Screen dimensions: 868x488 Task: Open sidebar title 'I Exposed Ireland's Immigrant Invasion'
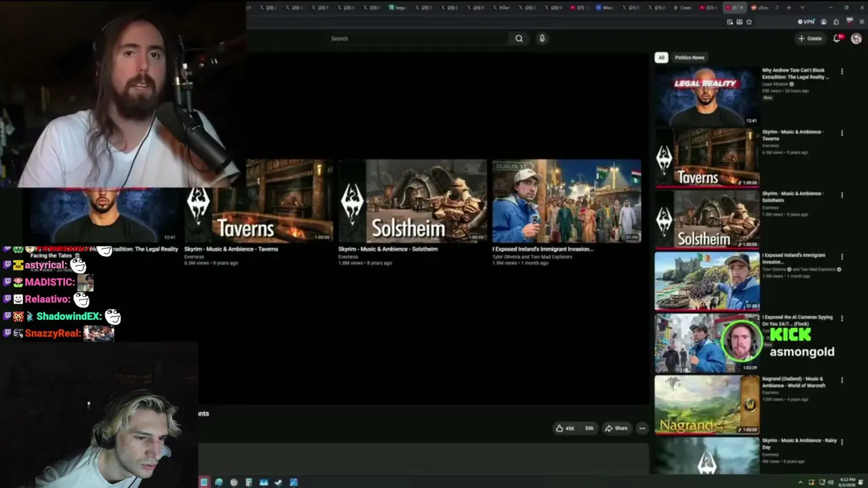pyautogui.click(x=793, y=258)
